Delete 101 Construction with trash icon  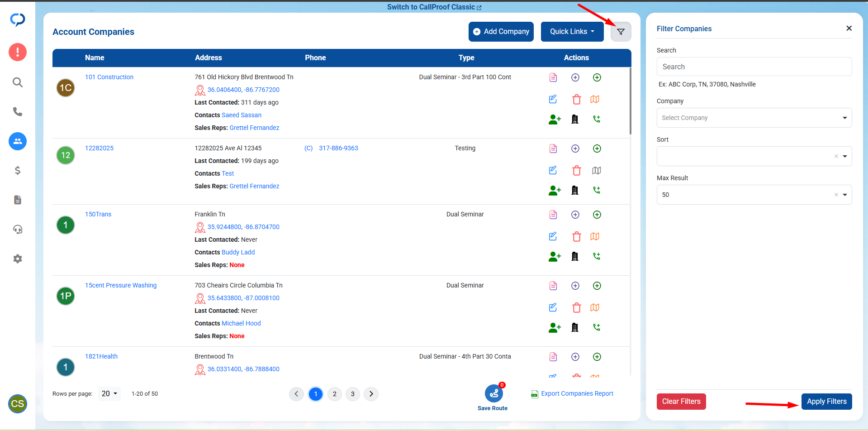coord(576,99)
